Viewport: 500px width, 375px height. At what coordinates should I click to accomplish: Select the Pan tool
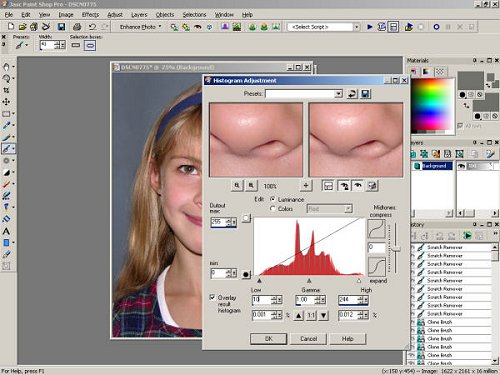pos(6,67)
